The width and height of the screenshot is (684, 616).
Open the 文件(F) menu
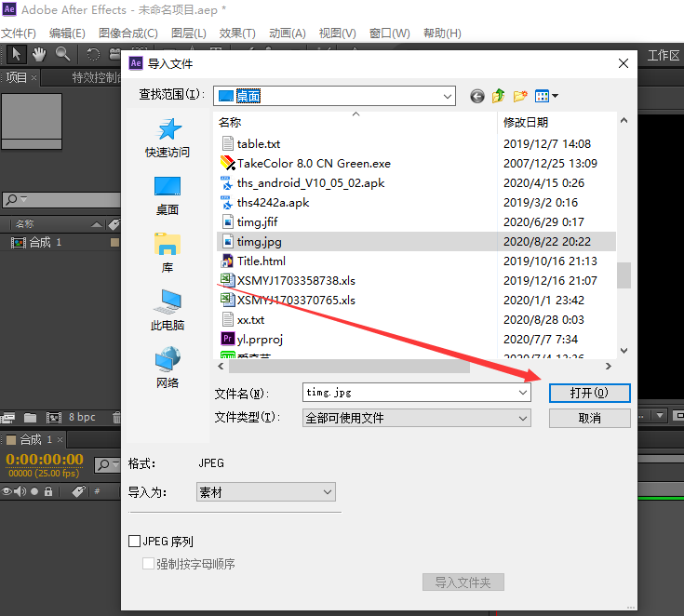coord(19,33)
